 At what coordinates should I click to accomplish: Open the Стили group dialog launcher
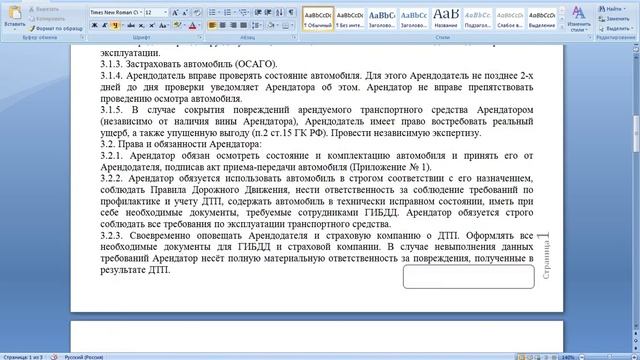590,37
